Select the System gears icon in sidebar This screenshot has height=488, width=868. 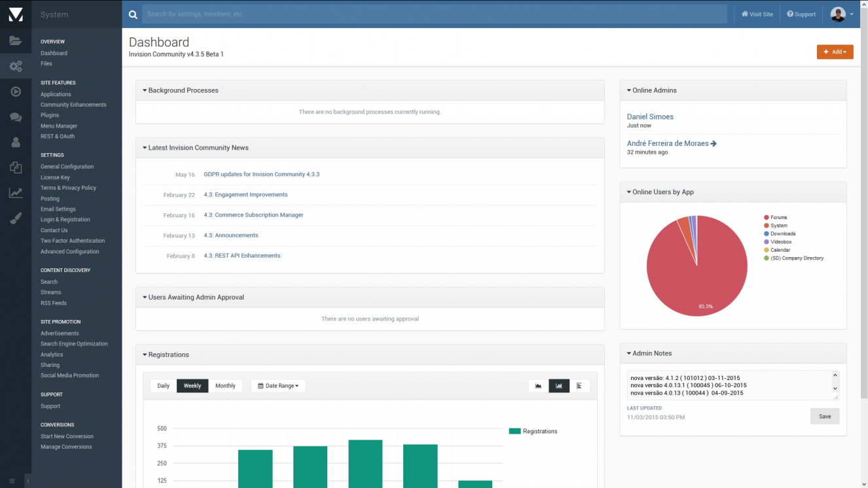coord(16,66)
